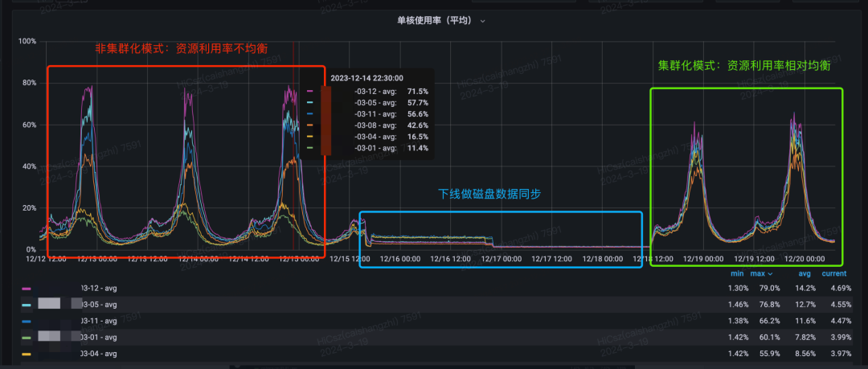Click the tooltip timestamp 2023-12-14 22:30:00
Image resolution: width=868 pixels, height=369 pixels.
click(366, 78)
